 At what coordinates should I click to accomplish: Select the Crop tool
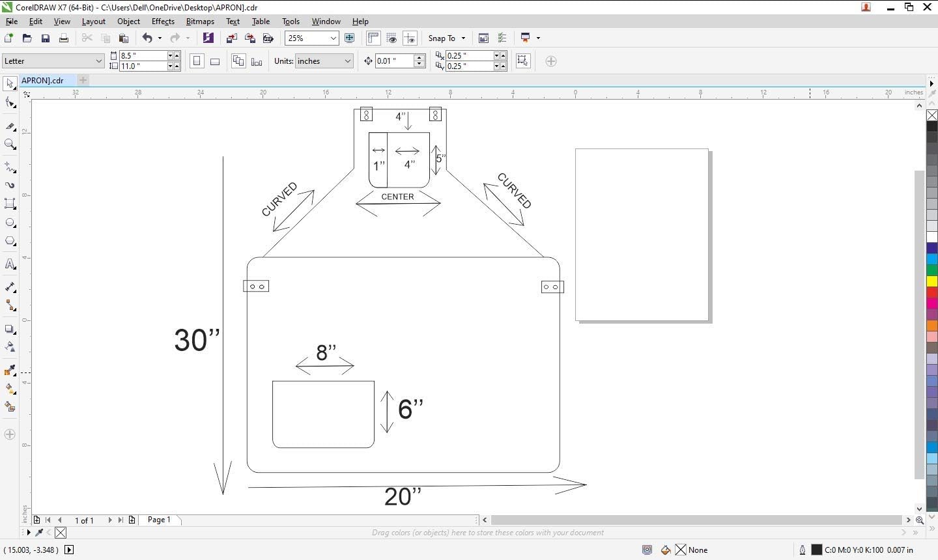[10, 126]
